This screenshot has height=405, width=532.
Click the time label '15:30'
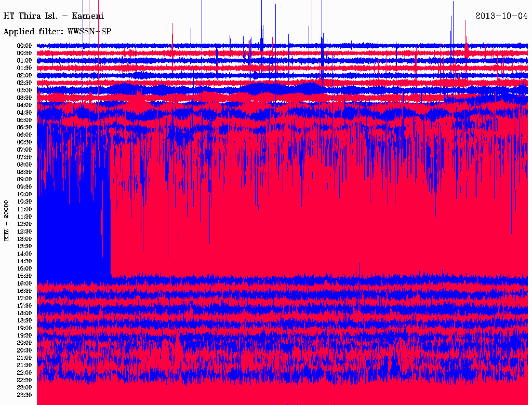coord(24,276)
